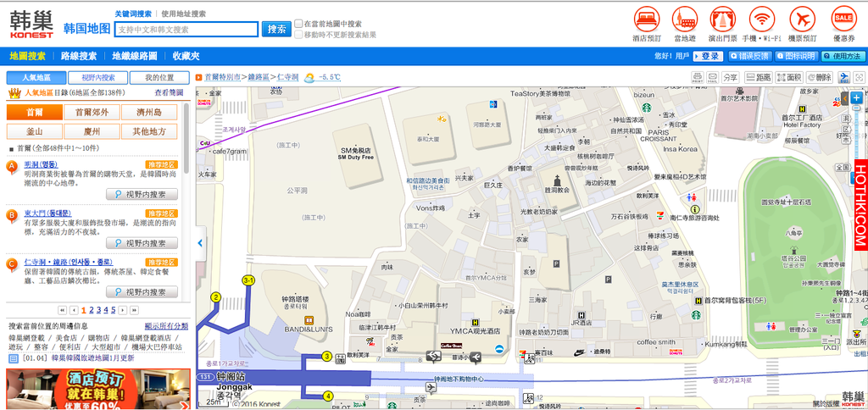Click the print map icon
868x410 pixels.
698,77
